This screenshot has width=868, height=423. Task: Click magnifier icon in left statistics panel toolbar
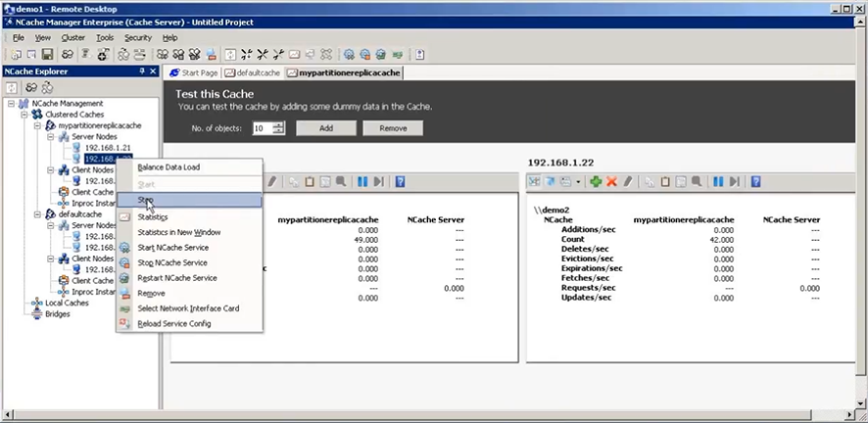pyautogui.click(x=341, y=181)
